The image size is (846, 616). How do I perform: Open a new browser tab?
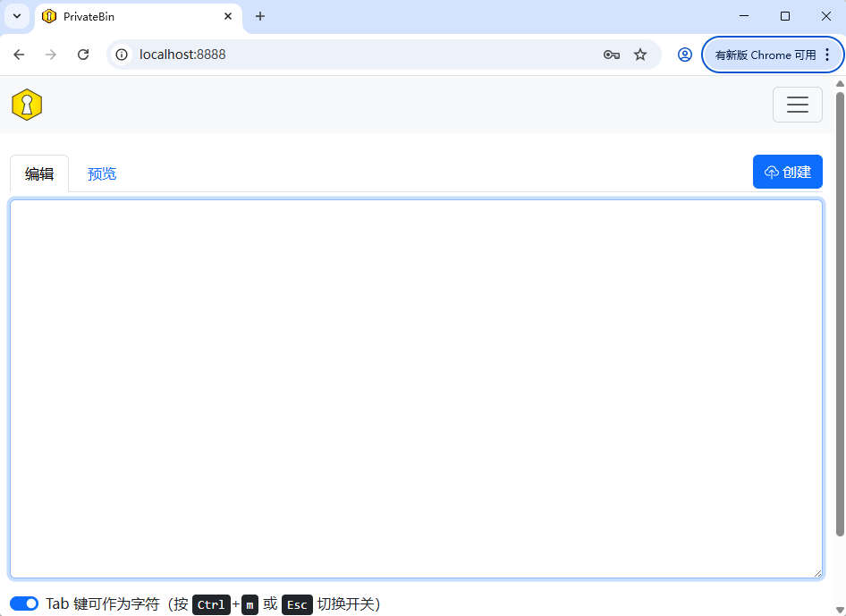point(260,16)
